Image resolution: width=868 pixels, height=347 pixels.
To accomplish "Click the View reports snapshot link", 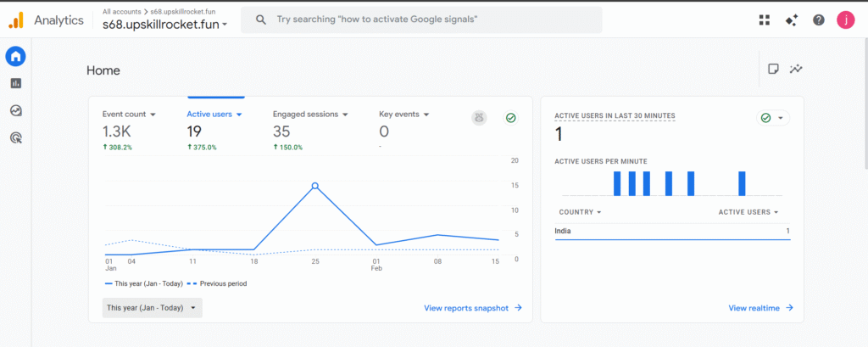I will (472, 308).
